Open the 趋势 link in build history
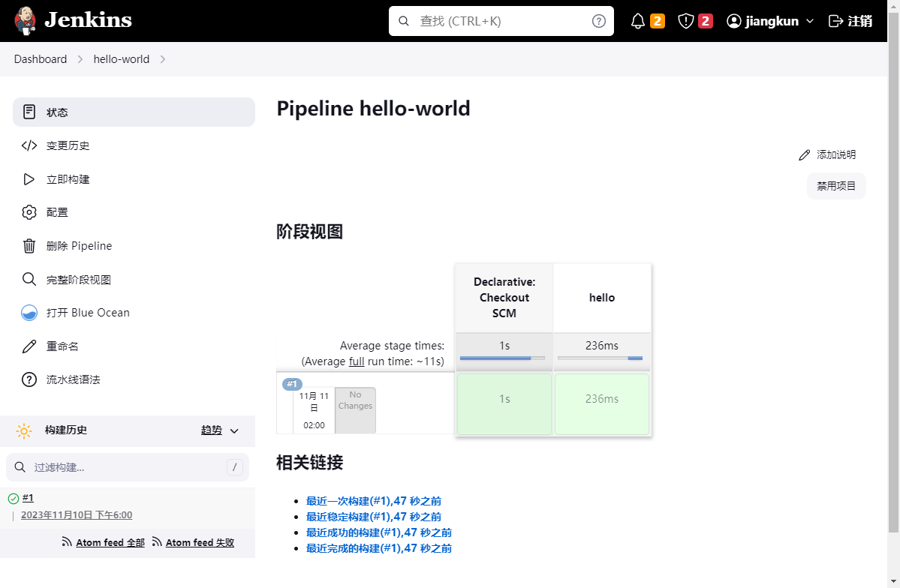Screen dimensions: 900x588 [x=211, y=430]
